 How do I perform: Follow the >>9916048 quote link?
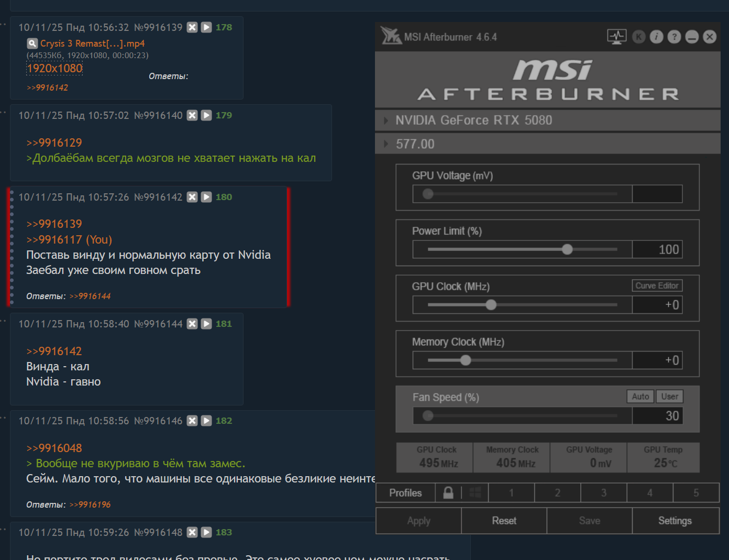(54, 448)
